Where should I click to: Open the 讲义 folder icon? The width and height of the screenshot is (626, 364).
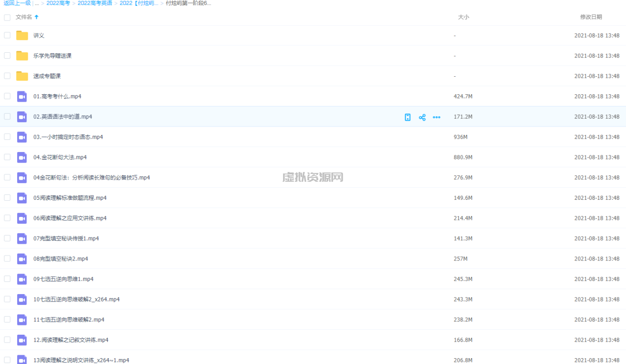pos(22,35)
